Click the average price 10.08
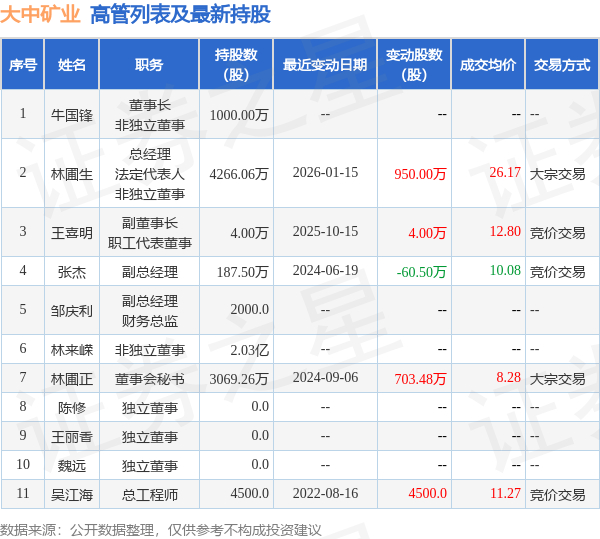This screenshot has width=600, height=539. point(505,270)
